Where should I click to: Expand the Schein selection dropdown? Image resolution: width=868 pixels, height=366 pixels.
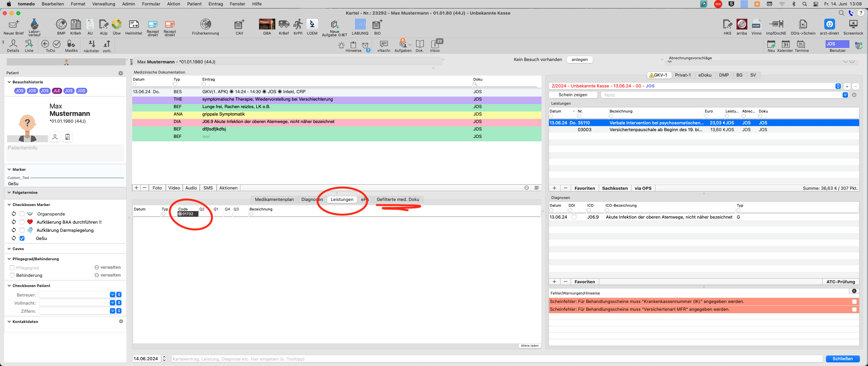(838, 86)
